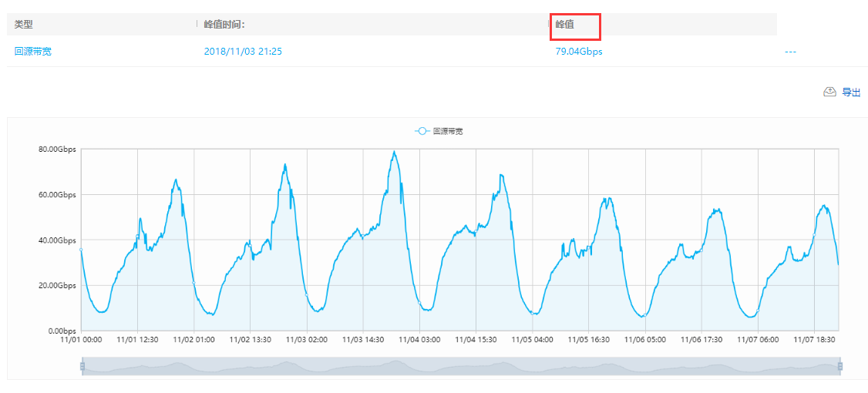Image resolution: width=868 pixels, height=393 pixels.
Task: Click the export cloud icon
Action: (830, 92)
